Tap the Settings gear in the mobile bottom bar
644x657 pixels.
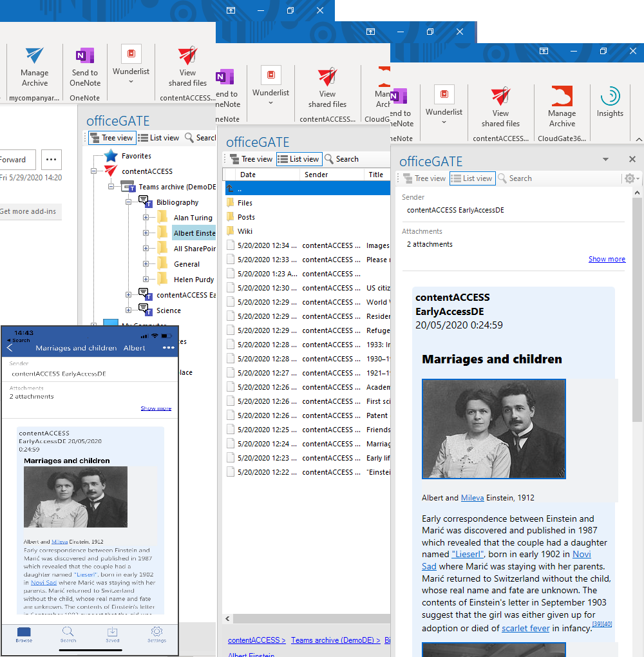156,634
